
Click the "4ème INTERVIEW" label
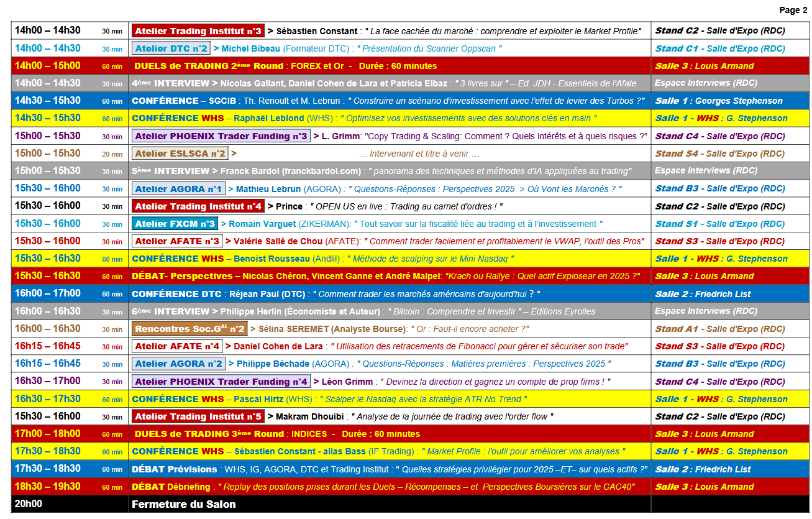(x=170, y=83)
